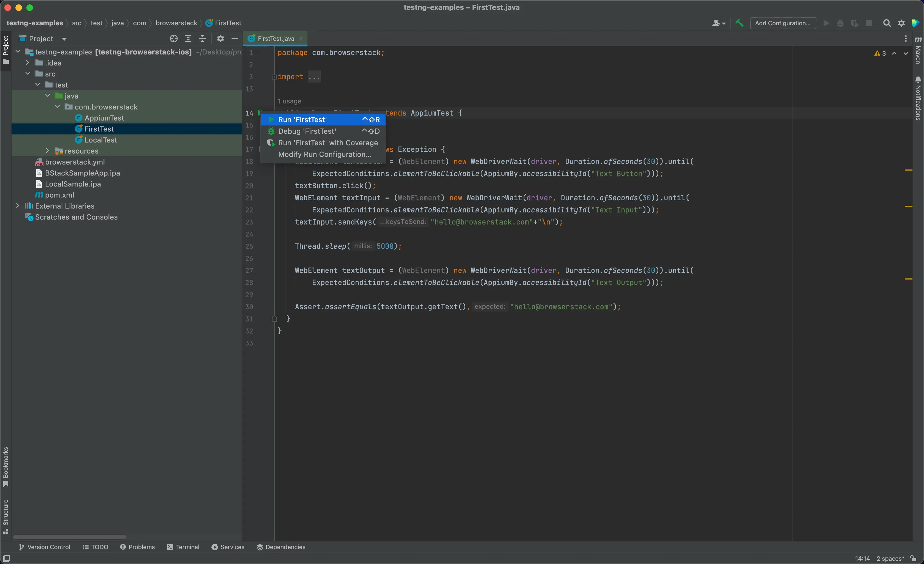The width and height of the screenshot is (924, 564).
Task: Click Expand All icon in Project panel
Action: click(188, 39)
